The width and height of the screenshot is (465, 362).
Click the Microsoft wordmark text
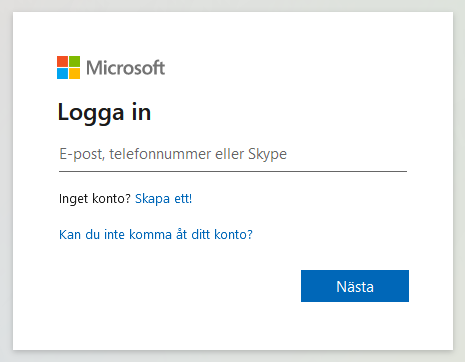(x=125, y=68)
